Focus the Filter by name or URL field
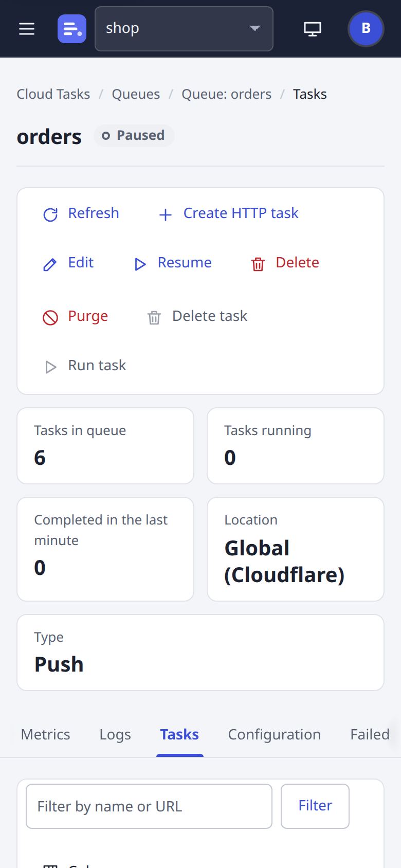The image size is (401, 868). click(149, 806)
